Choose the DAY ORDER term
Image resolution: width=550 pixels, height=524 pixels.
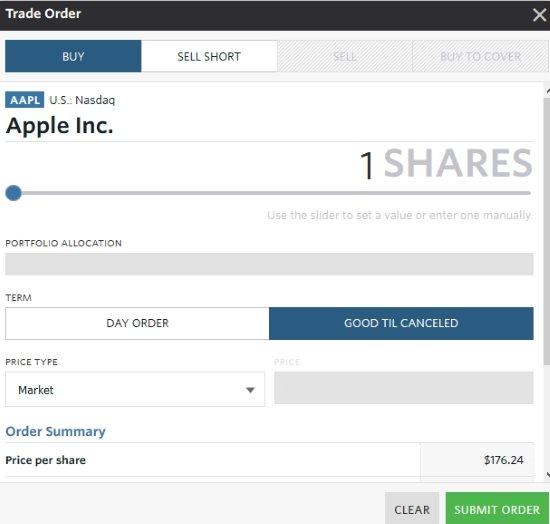point(137,323)
